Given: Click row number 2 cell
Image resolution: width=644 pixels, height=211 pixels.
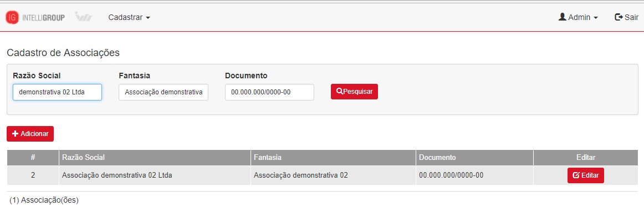Looking at the screenshot, I should click(33, 175).
